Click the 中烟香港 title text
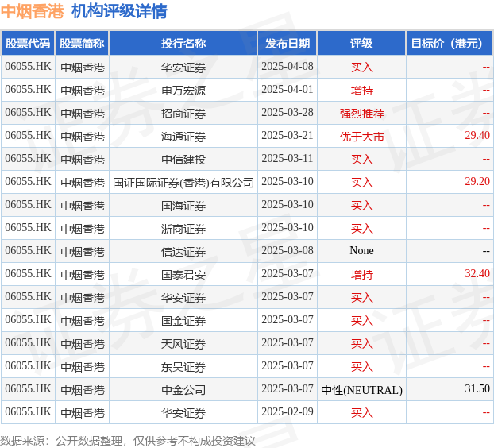 (32, 11)
